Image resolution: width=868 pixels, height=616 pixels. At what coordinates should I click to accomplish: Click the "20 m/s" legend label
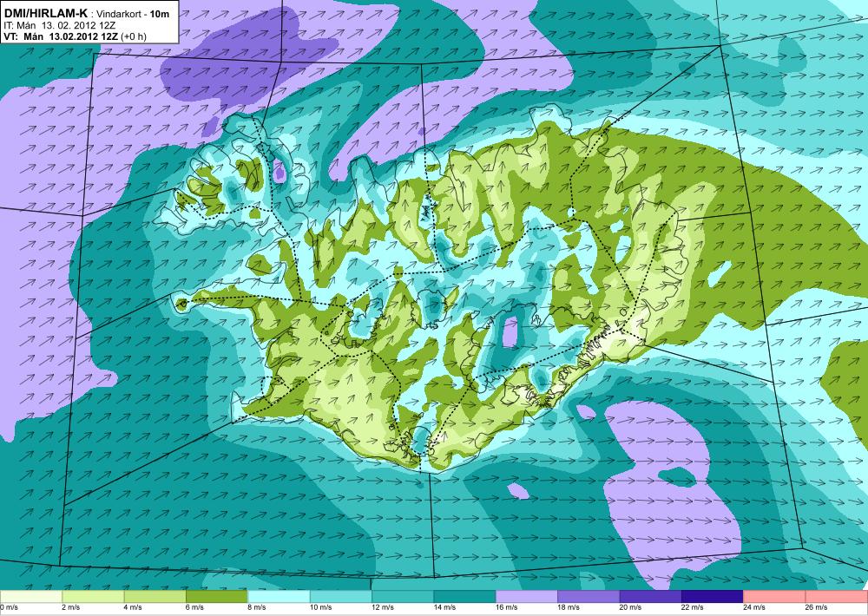tap(631, 607)
